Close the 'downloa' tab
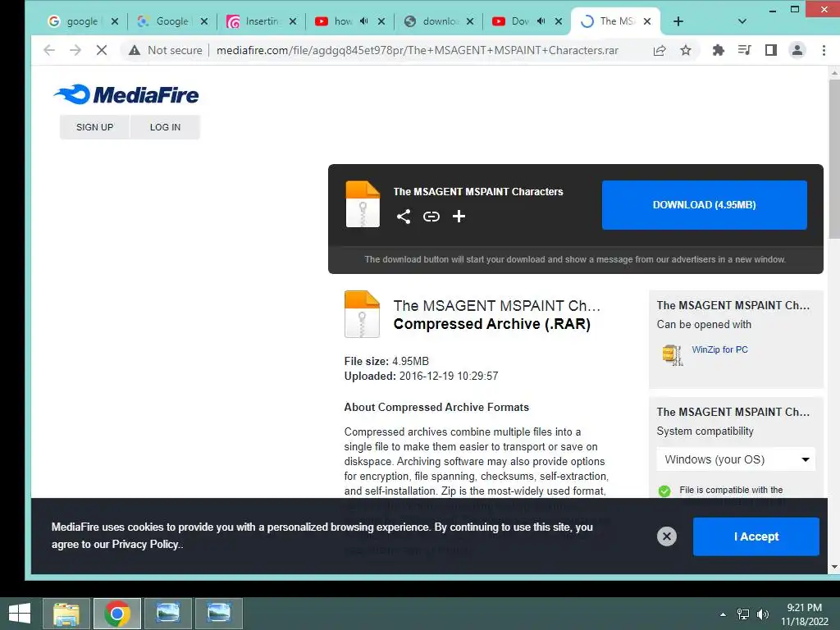The width and height of the screenshot is (840, 630). tap(470, 21)
